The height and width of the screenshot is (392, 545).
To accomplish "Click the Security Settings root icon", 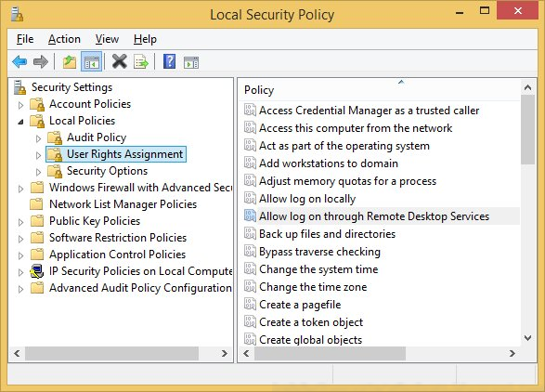I will [x=19, y=87].
